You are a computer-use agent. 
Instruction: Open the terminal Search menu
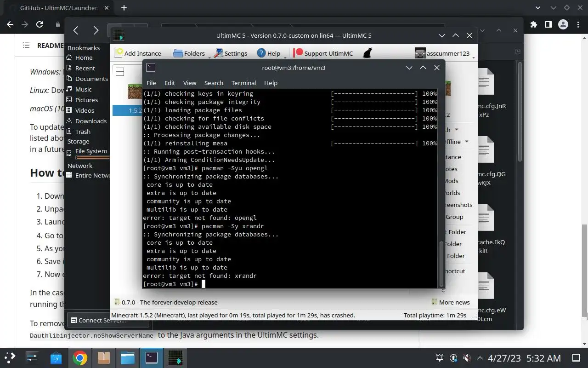tap(214, 83)
